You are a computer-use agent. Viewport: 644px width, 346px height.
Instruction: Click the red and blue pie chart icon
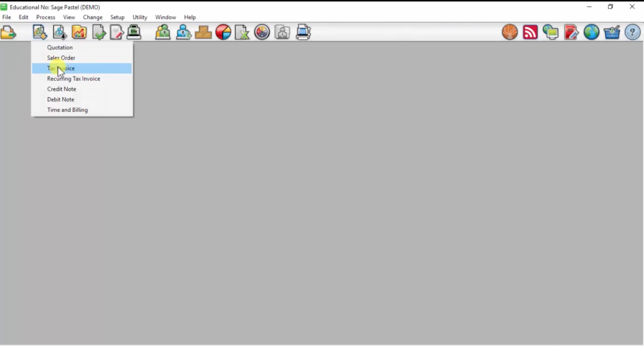223,32
